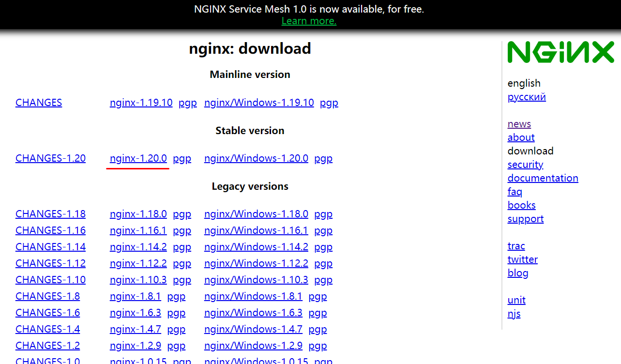Download nginx-1.8.1 legacy source
Viewport: 621px width, 364px height.
[135, 296]
